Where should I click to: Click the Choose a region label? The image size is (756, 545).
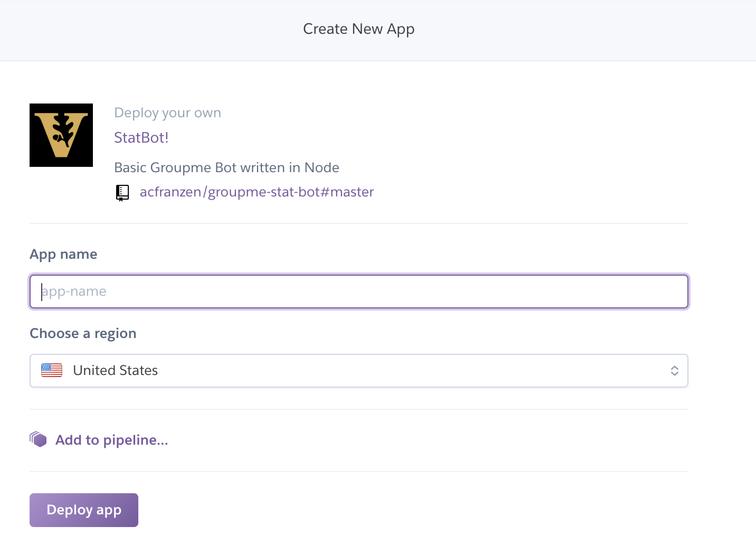pos(83,333)
